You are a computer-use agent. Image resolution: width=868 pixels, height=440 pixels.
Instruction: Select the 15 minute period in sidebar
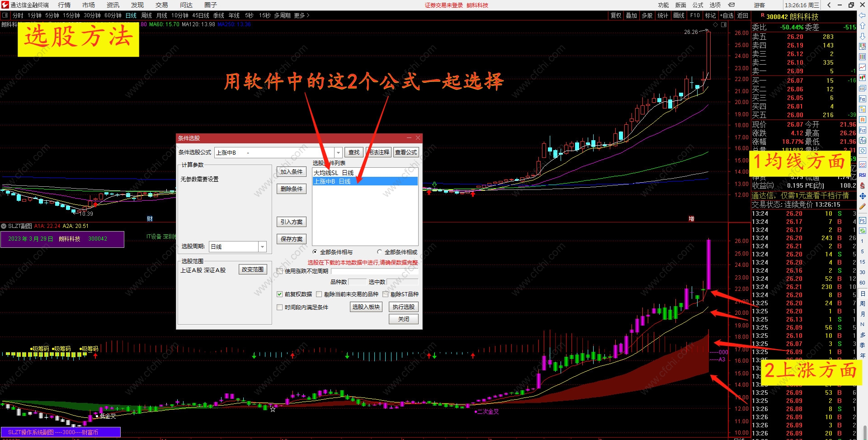tap(863, 262)
